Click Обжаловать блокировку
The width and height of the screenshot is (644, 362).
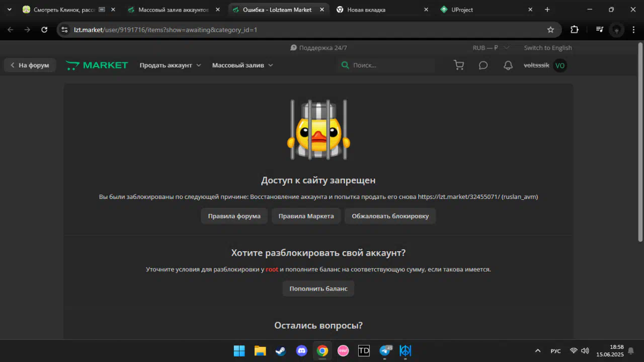[390, 216]
